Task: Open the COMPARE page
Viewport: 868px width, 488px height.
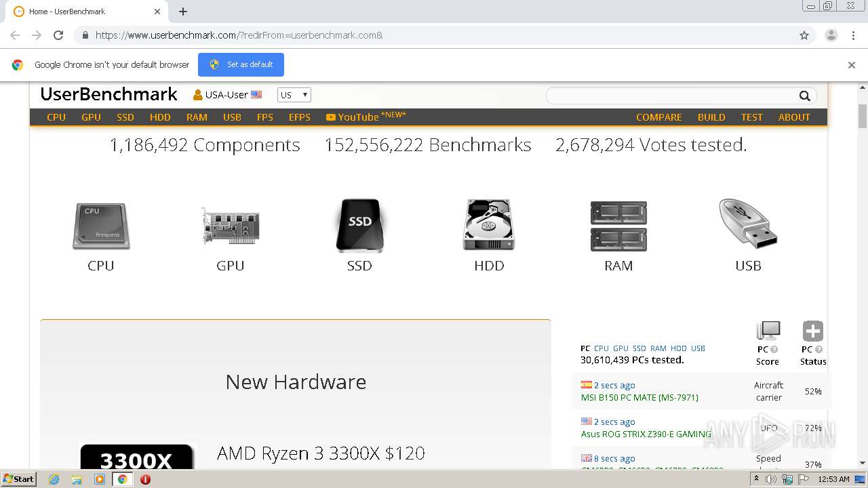Action: point(659,117)
